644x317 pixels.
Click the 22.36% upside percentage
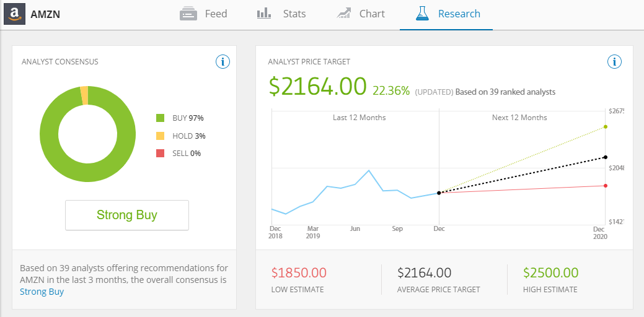[391, 90]
